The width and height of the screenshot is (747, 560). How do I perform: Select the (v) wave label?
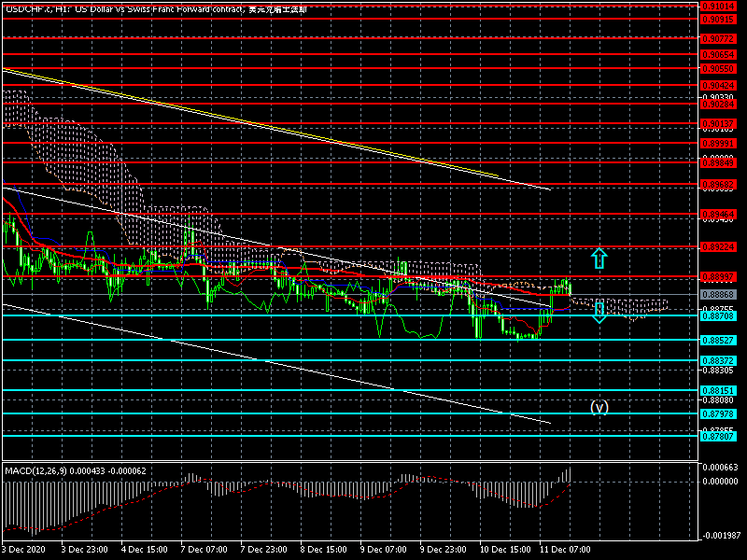point(599,407)
